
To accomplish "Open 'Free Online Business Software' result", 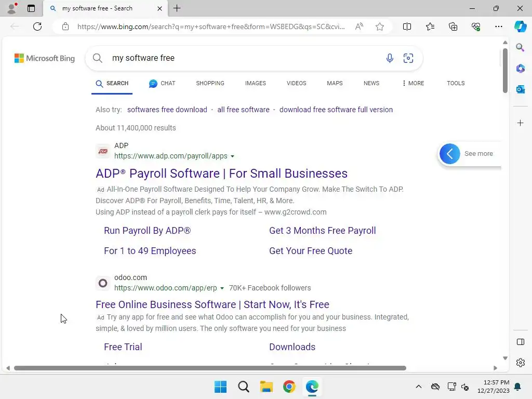I will coord(212,304).
